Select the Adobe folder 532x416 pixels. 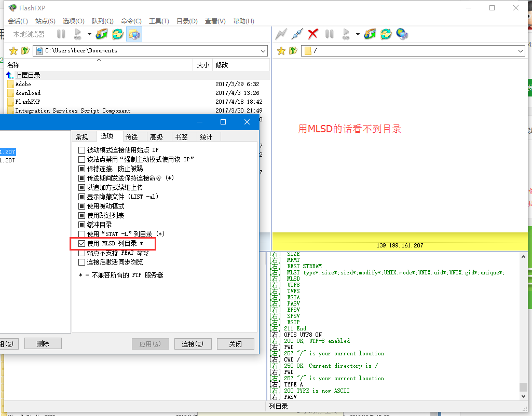[23, 84]
